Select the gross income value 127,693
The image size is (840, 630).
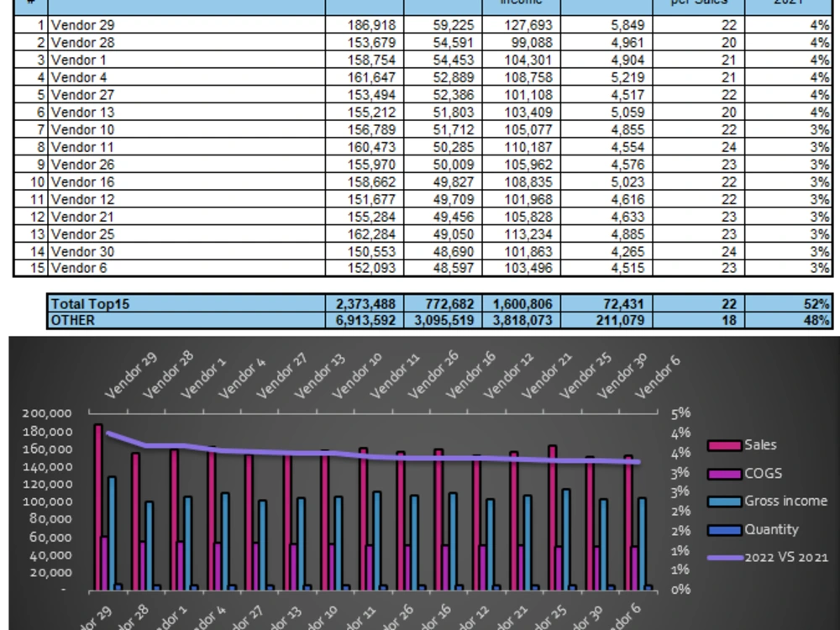(522, 25)
